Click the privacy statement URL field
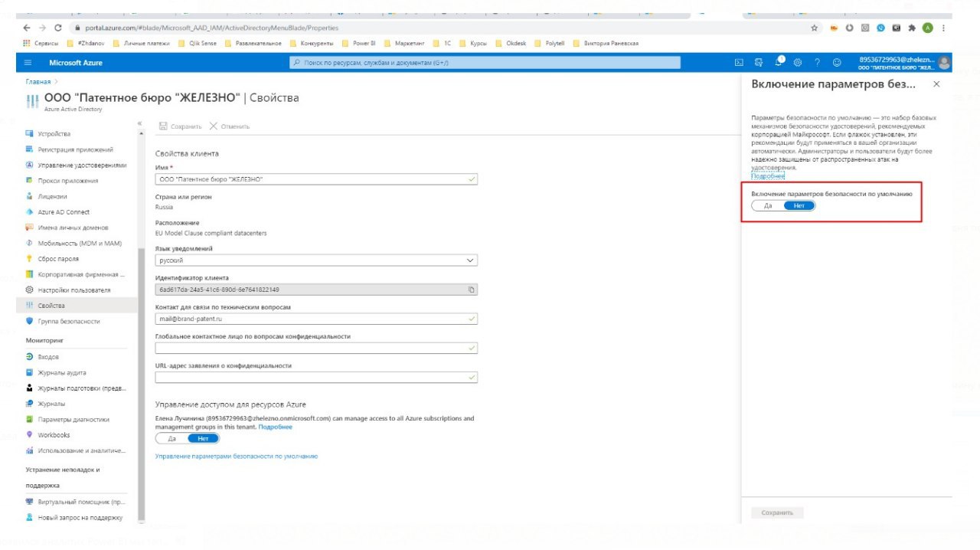This screenshot has width=980, height=550. 316,377
